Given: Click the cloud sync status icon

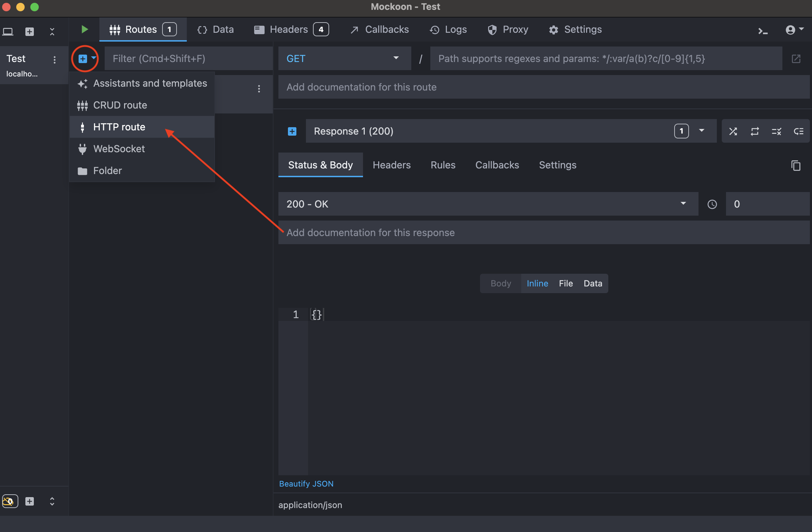Looking at the screenshot, I should coord(10,501).
